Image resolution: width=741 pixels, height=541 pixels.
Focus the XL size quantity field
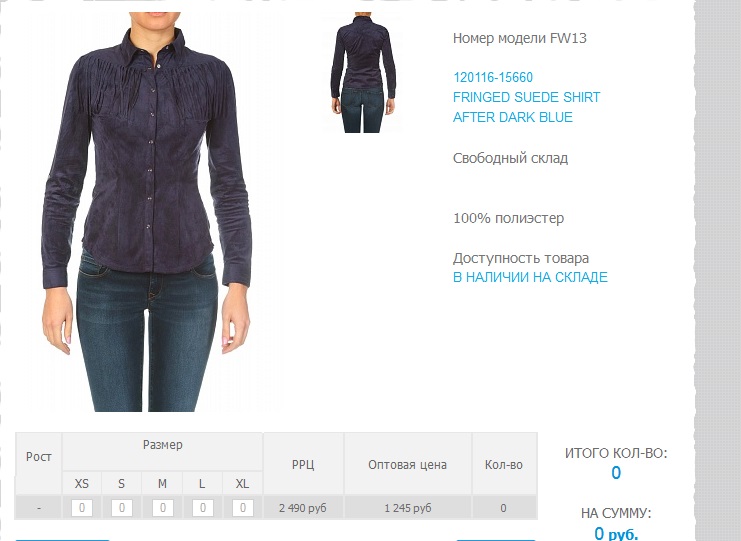243,508
